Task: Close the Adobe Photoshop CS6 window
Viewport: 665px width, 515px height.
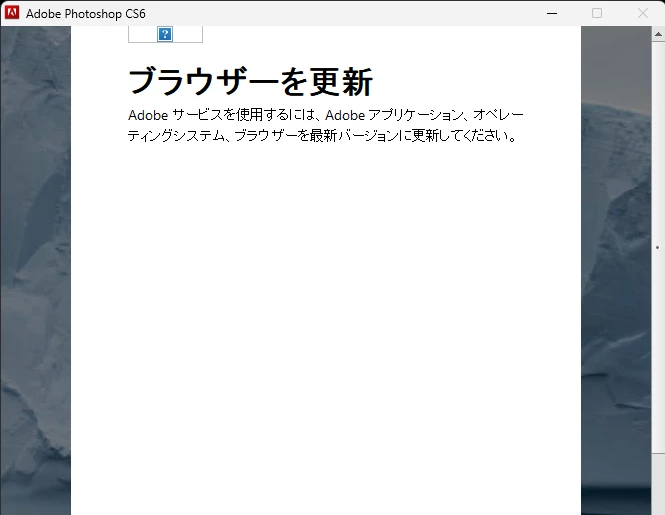Action: click(643, 13)
